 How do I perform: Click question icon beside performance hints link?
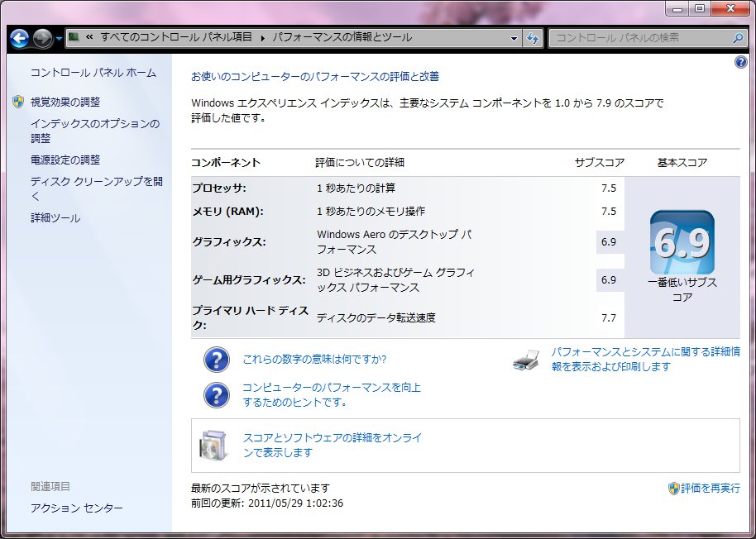[x=216, y=394]
